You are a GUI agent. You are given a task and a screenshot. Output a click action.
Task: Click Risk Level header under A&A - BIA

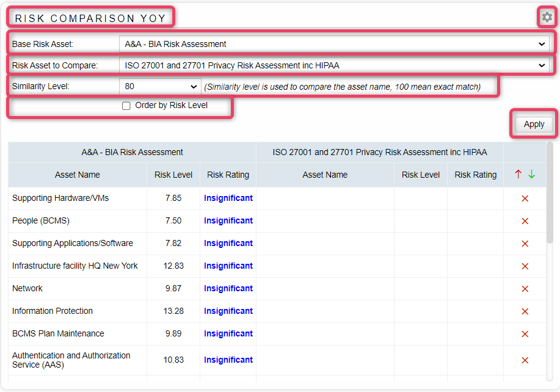(x=173, y=175)
